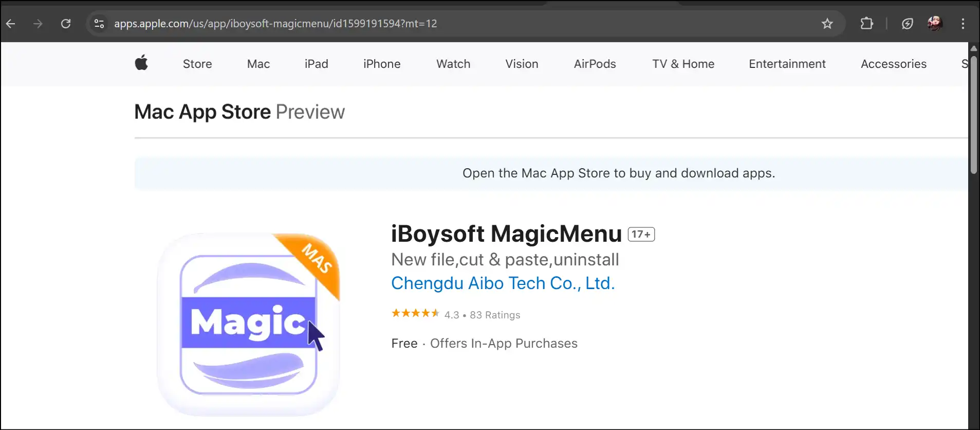Image resolution: width=980 pixels, height=430 pixels.
Task: Click the "4.3 • 83 Ratings" text
Action: (482, 315)
